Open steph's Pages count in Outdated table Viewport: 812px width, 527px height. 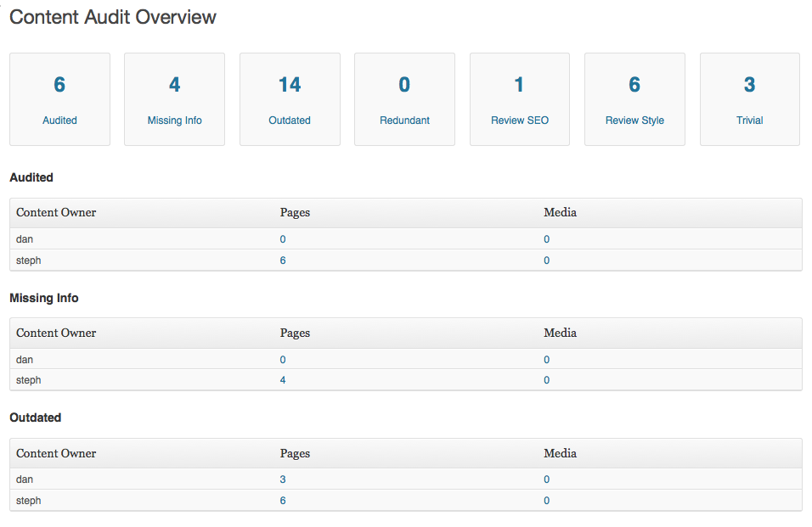(283, 501)
